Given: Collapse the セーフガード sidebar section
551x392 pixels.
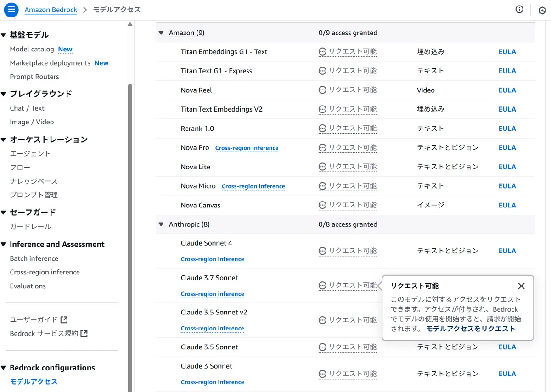Looking at the screenshot, I should [3, 213].
